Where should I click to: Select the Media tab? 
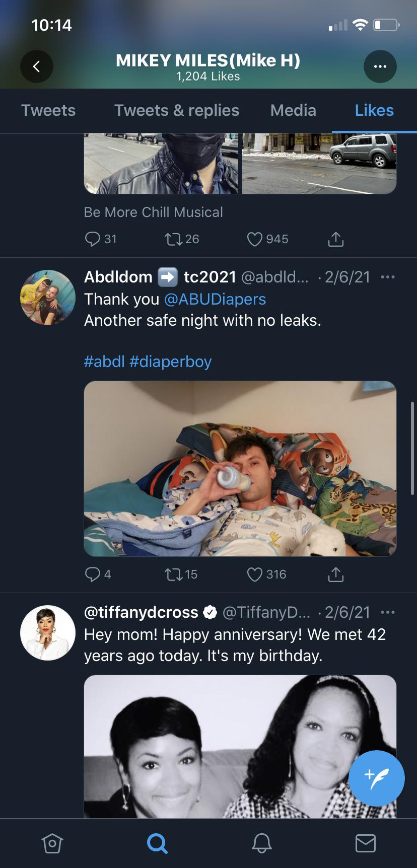pyautogui.click(x=293, y=110)
